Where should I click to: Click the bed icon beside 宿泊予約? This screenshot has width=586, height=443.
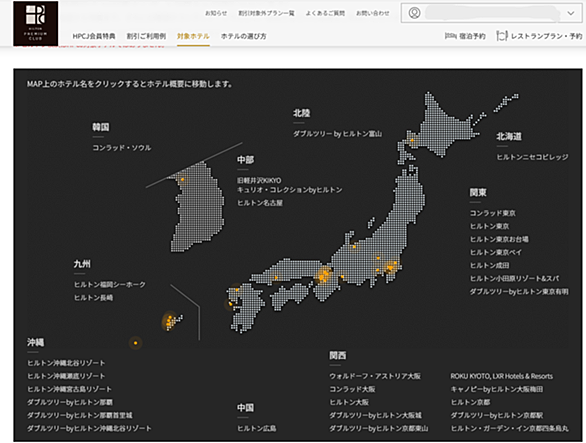(450, 36)
